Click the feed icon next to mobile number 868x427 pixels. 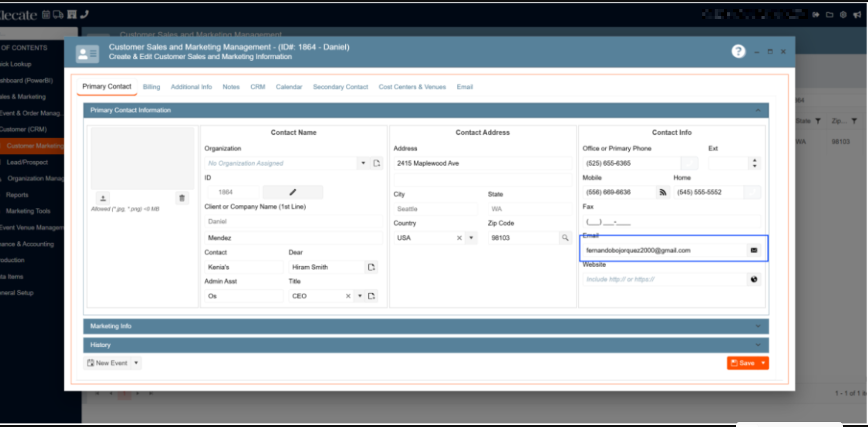pyautogui.click(x=663, y=192)
